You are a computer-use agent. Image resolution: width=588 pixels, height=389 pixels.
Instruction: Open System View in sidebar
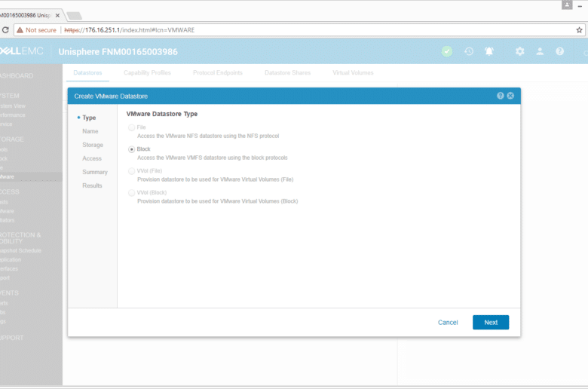pyautogui.click(x=13, y=106)
